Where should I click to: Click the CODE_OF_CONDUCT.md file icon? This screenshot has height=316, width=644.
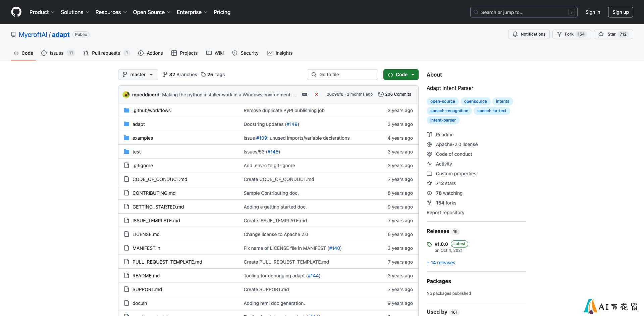126,179
